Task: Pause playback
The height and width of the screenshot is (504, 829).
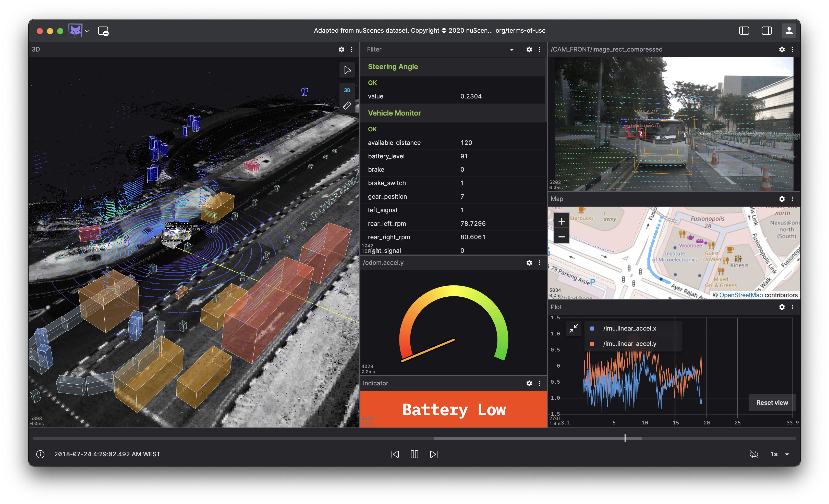Action: 414,454
